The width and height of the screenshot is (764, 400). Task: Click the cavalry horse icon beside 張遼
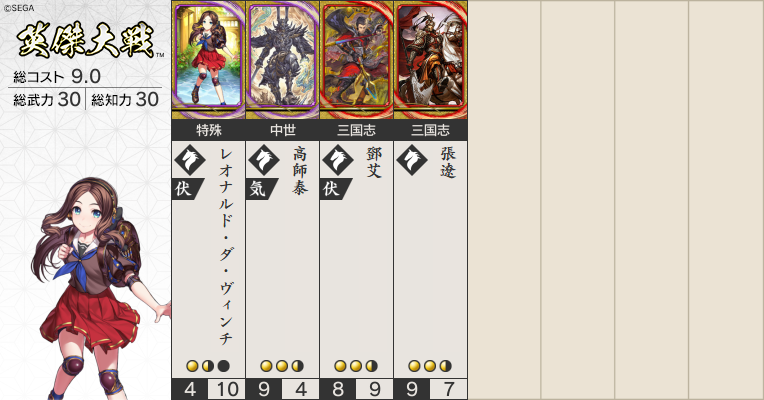click(x=412, y=159)
